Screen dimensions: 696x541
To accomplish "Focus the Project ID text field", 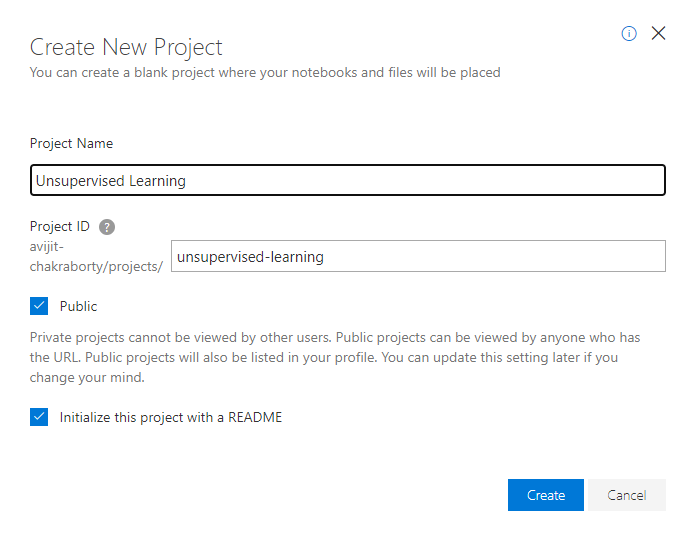I will [x=418, y=257].
